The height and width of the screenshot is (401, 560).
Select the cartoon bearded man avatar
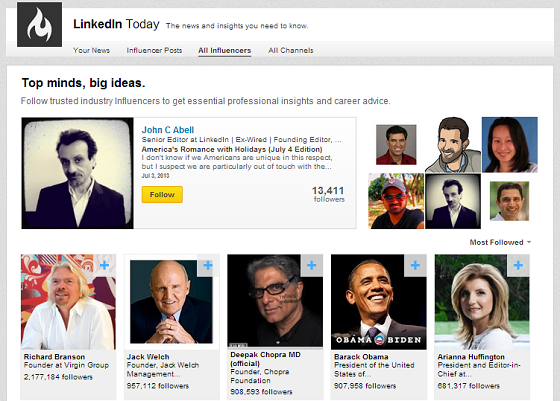(x=453, y=145)
